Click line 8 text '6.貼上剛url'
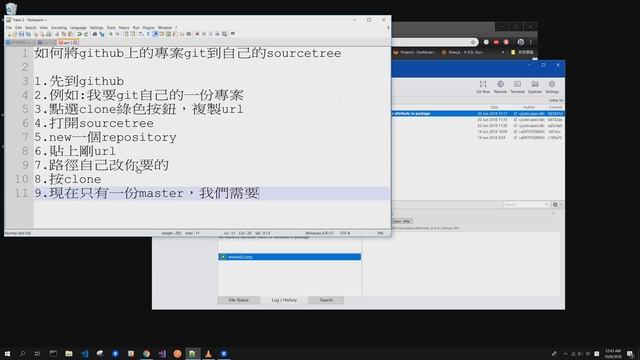The height and width of the screenshot is (360, 640). [x=75, y=151]
